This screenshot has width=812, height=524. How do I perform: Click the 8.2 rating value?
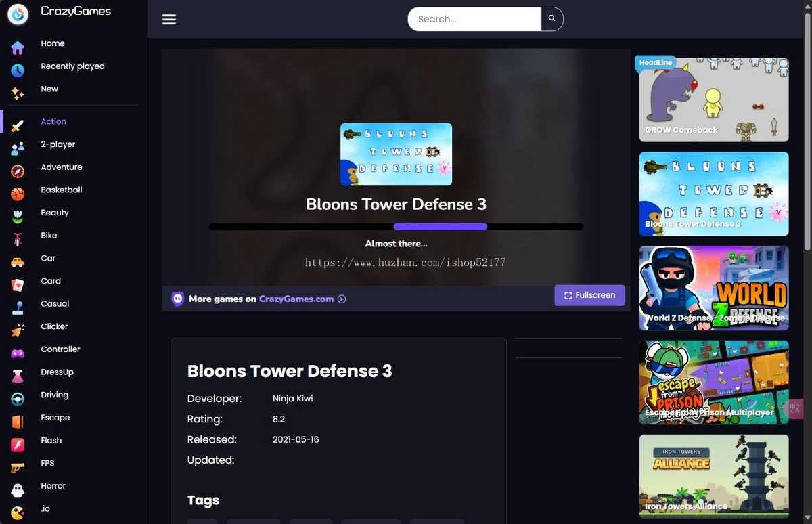279,419
